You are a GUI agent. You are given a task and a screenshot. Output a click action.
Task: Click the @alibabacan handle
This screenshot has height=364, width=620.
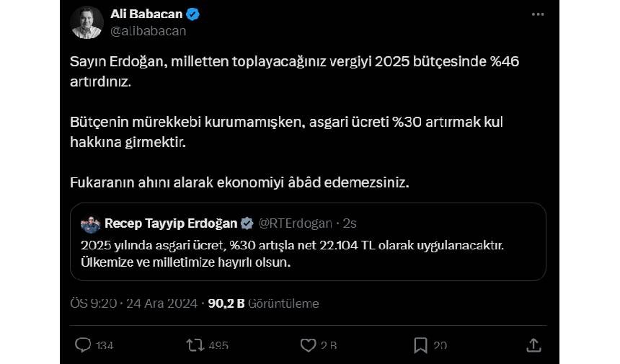[x=148, y=31]
